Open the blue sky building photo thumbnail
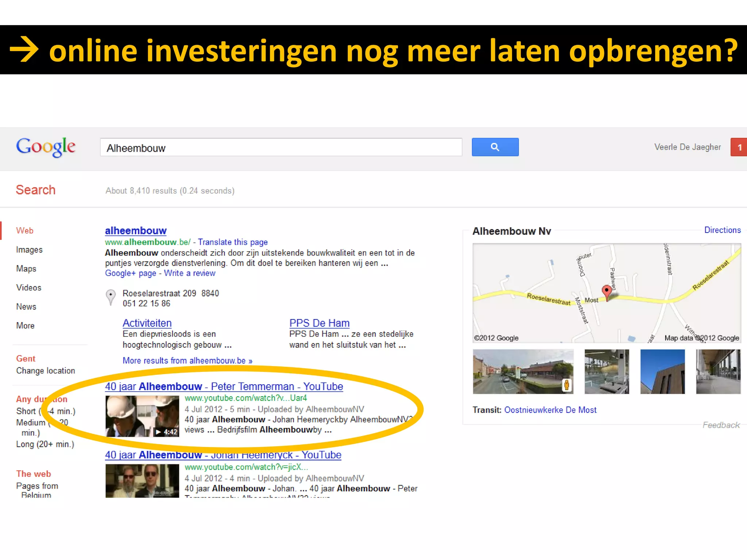The image size is (747, 560). (x=662, y=372)
